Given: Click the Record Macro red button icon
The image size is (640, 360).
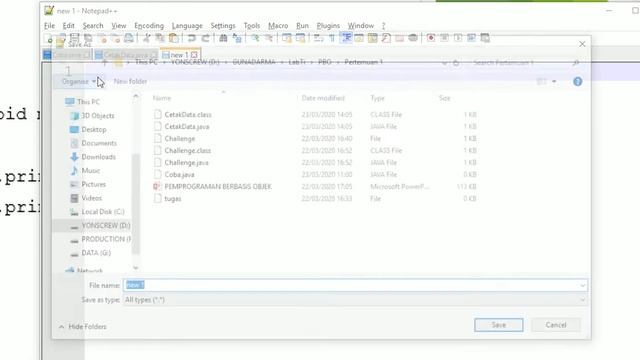Looking at the screenshot, I should click(x=431, y=38).
